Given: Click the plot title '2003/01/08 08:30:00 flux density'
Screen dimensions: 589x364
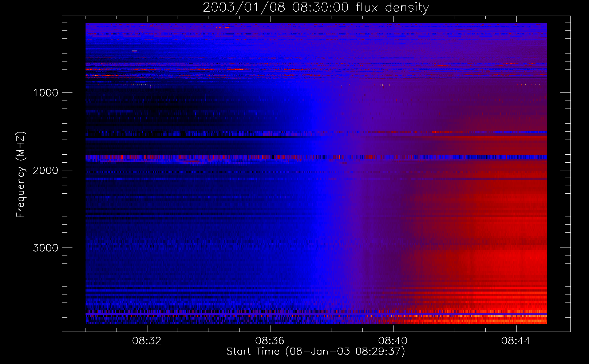Looking at the screenshot, I should [x=316, y=8].
